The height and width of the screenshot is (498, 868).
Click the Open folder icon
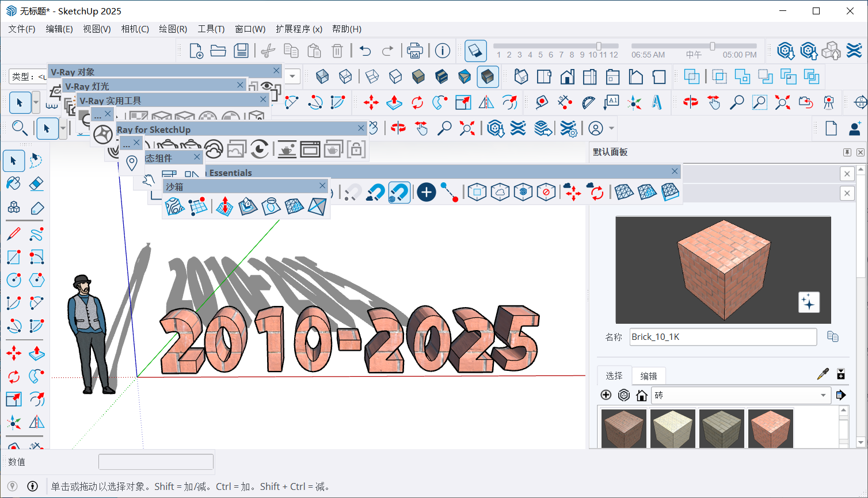tap(218, 51)
